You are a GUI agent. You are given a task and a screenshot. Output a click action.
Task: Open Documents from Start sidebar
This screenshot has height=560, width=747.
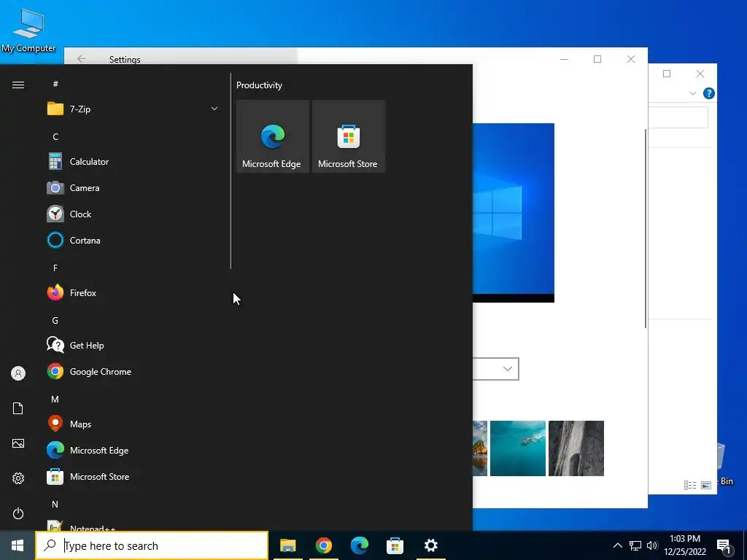[18, 408]
